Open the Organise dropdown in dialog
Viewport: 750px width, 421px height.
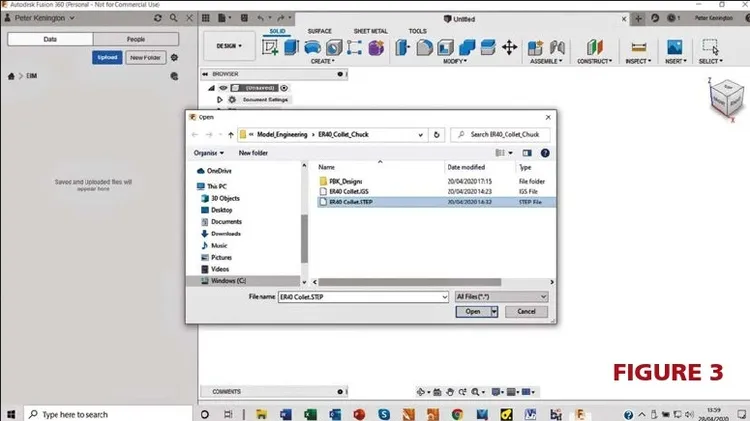coord(209,153)
